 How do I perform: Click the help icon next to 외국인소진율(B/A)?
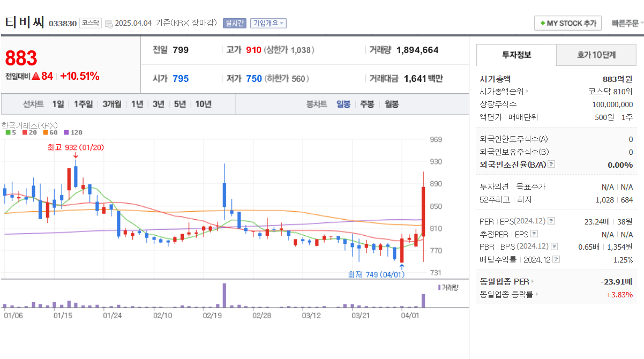click(x=551, y=164)
